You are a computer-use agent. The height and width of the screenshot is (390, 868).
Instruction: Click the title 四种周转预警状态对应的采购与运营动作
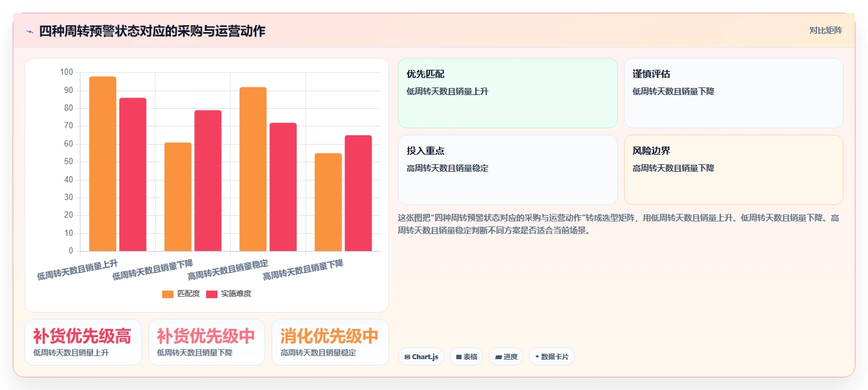[x=152, y=31]
